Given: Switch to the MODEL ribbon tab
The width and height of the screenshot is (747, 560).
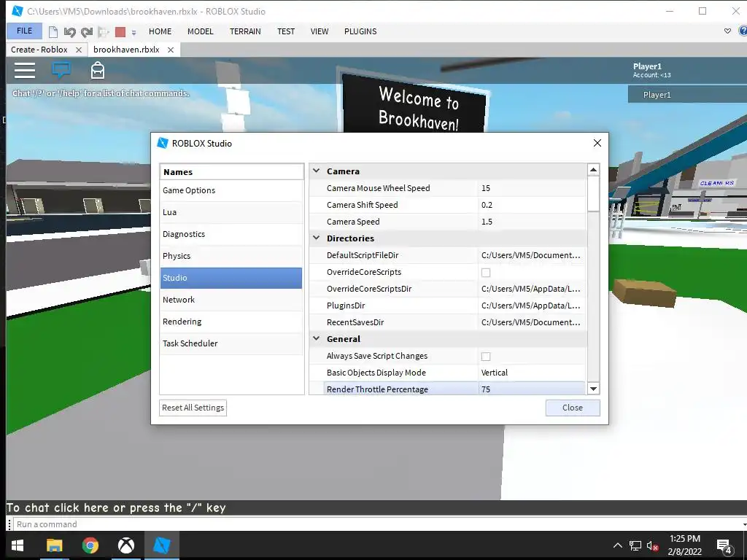Looking at the screenshot, I should 200,31.
